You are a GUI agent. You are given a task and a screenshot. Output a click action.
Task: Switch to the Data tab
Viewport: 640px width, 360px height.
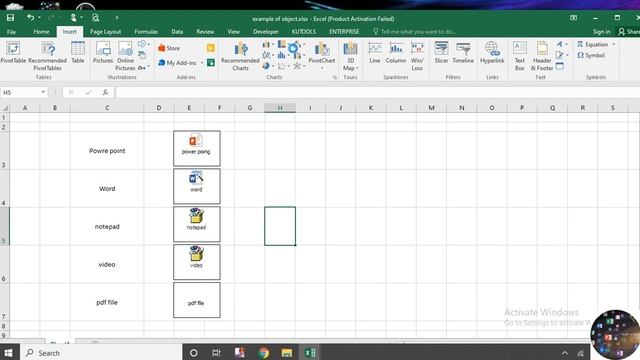[x=177, y=31]
